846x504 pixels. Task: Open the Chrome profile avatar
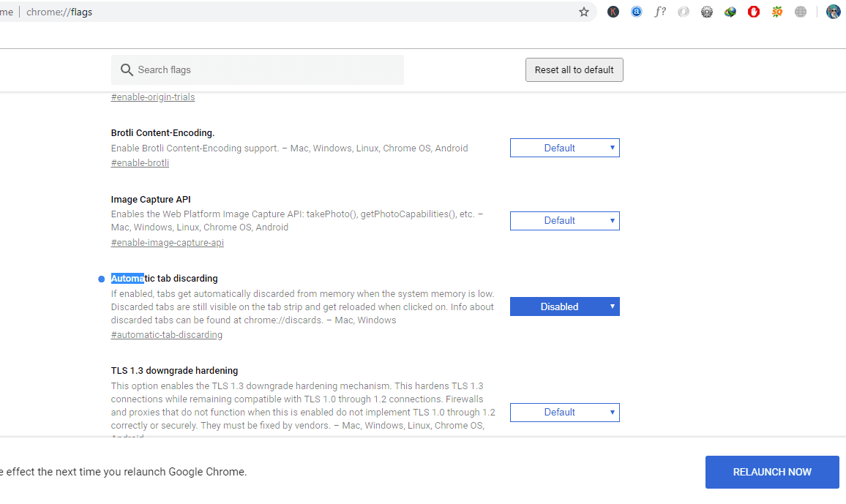point(833,12)
